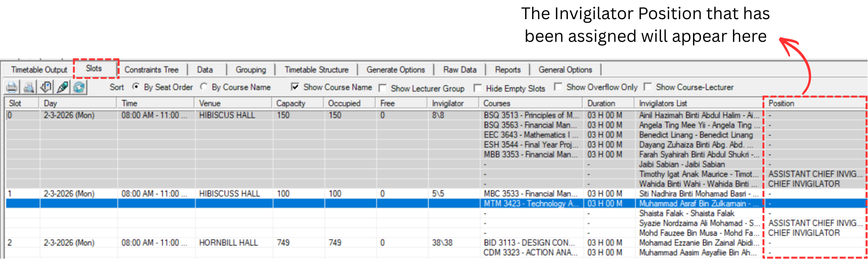Click the Capacity column header
This screenshot has height=259, width=868.
coord(298,103)
